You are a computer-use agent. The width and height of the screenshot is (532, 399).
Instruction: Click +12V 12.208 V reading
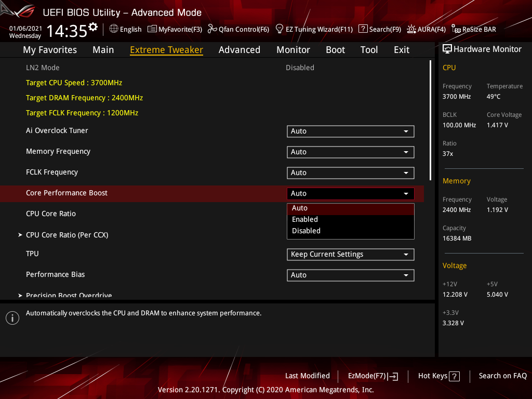click(x=455, y=295)
